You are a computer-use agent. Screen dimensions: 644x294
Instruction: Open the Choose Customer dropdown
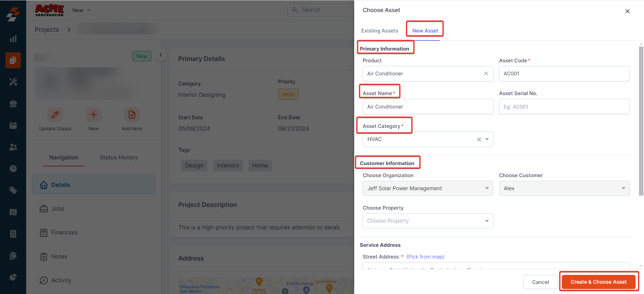pyautogui.click(x=564, y=189)
